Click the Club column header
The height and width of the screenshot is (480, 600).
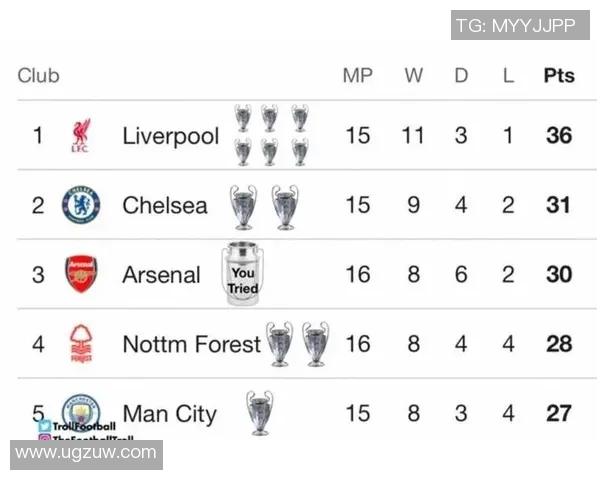tap(39, 76)
